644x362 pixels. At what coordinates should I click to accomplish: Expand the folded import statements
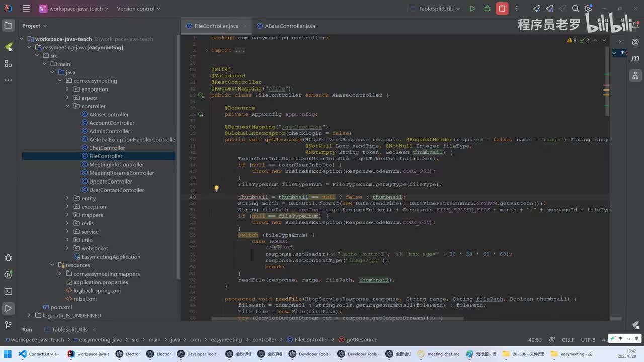point(207,50)
